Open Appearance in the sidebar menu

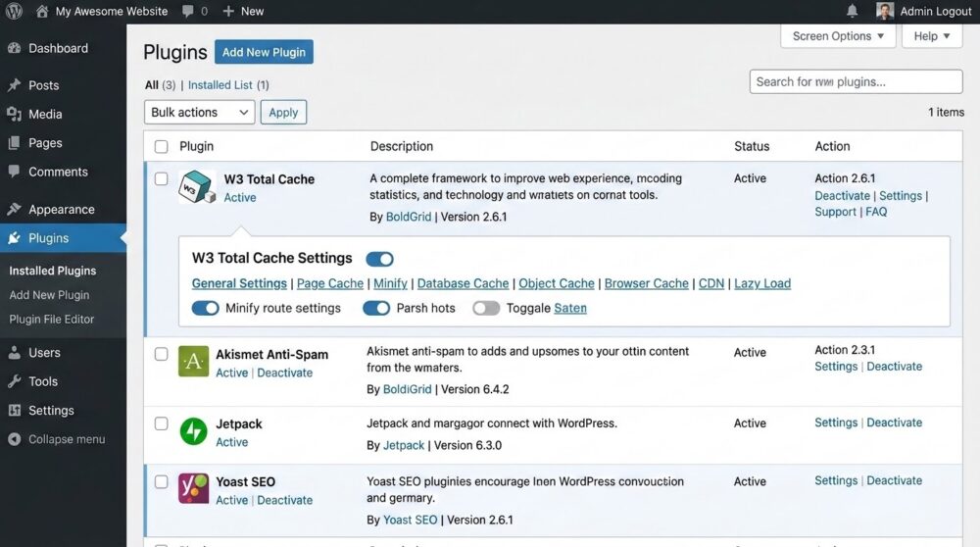pos(61,209)
